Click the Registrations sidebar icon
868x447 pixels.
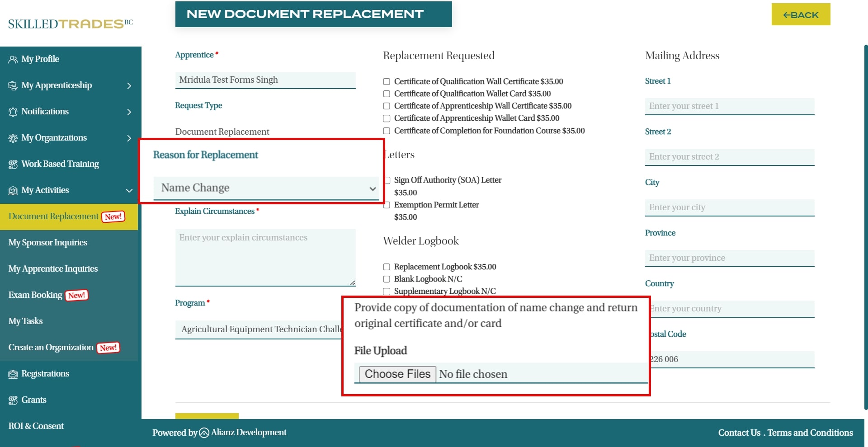pos(13,374)
